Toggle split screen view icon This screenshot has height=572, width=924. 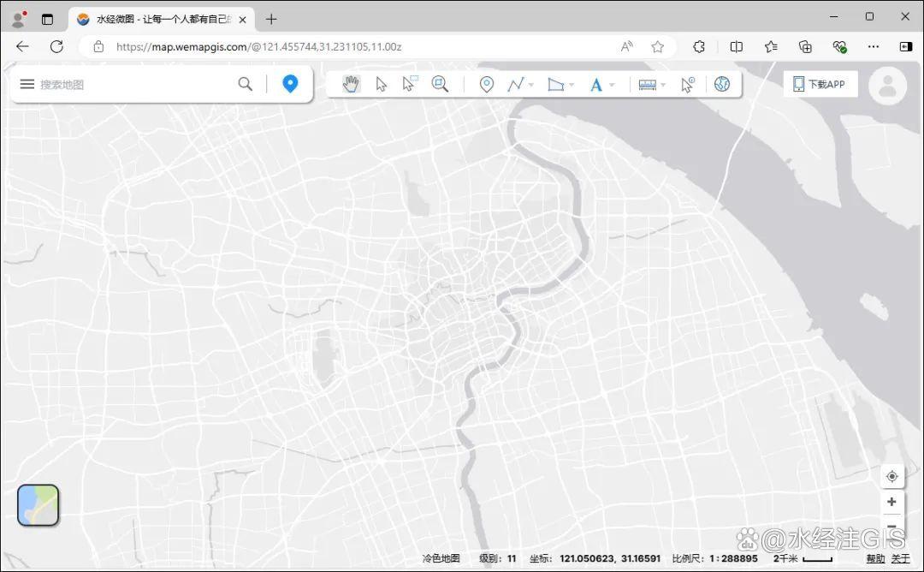(736, 46)
